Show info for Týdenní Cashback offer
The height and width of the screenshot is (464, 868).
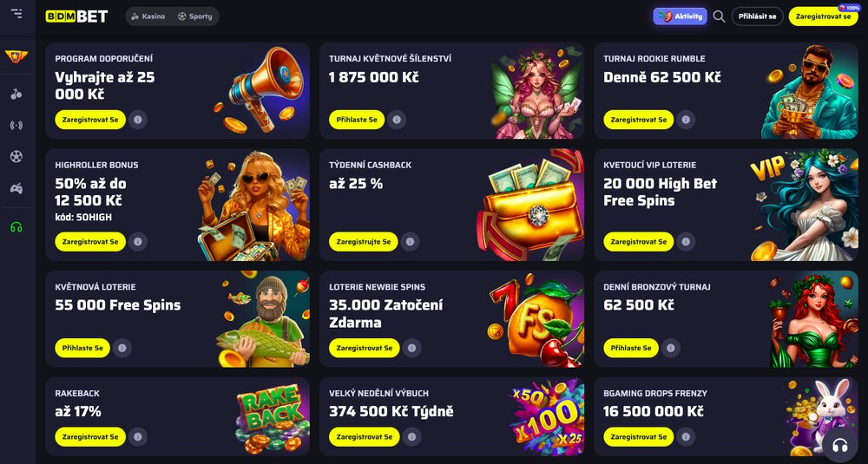point(410,242)
